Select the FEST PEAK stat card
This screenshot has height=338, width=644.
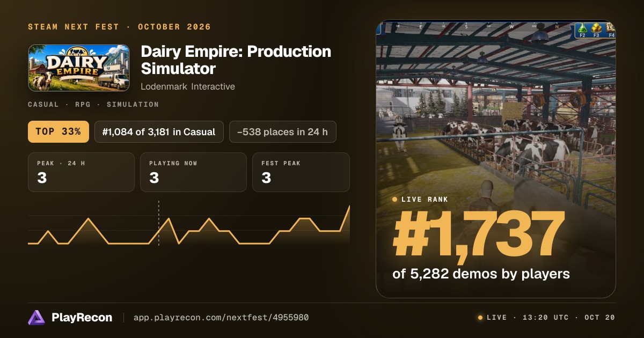pyautogui.click(x=301, y=172)
